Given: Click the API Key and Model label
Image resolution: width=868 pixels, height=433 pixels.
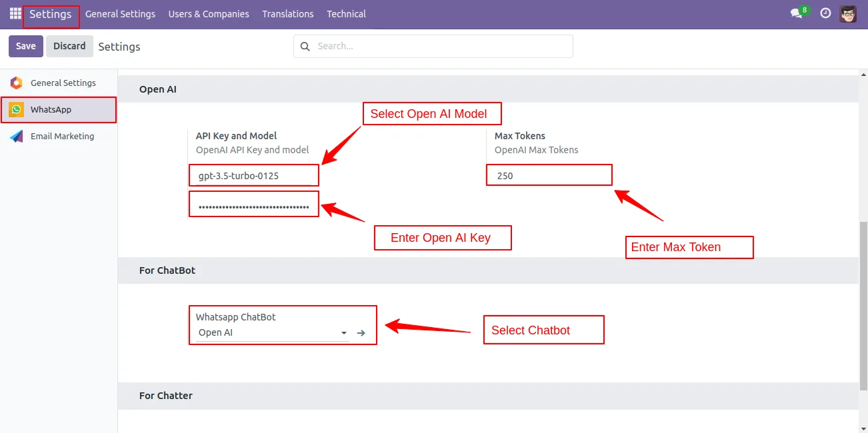Looking at the screenshot, I should [236, 136].
